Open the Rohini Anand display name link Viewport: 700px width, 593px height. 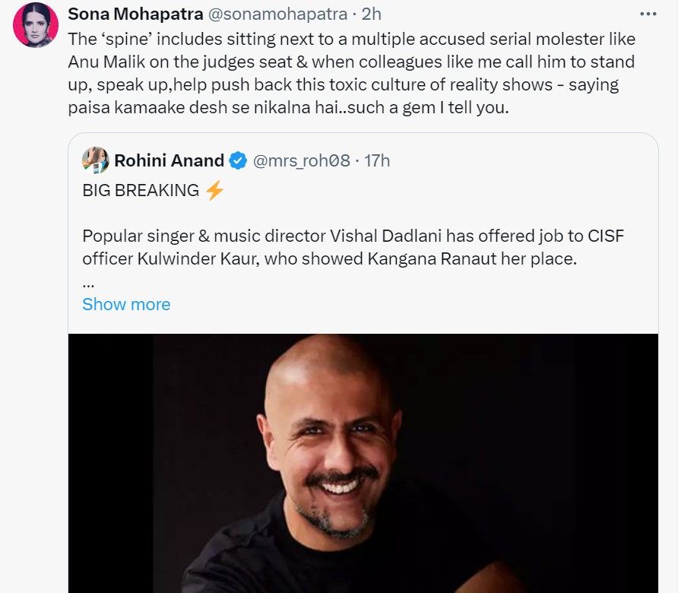pyautogui.click(x=169, y=160)
